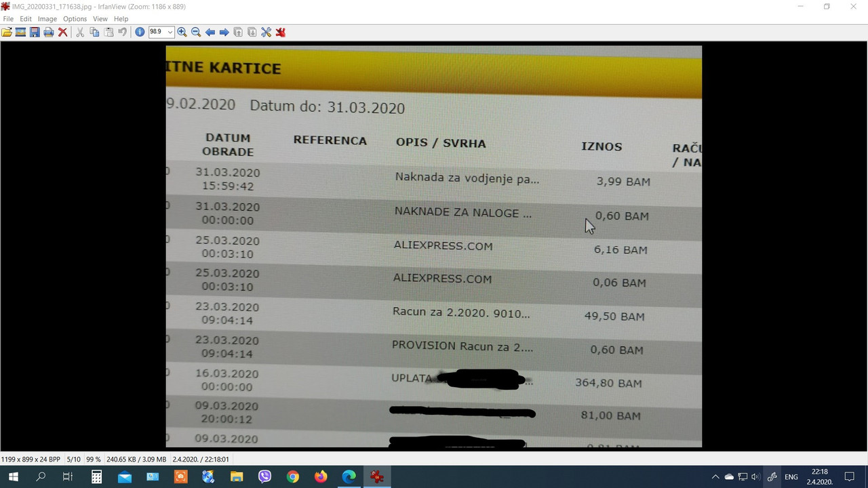Go to previous image with left arrow
Screen dimensions: 868x488
[x=210, y=32]
